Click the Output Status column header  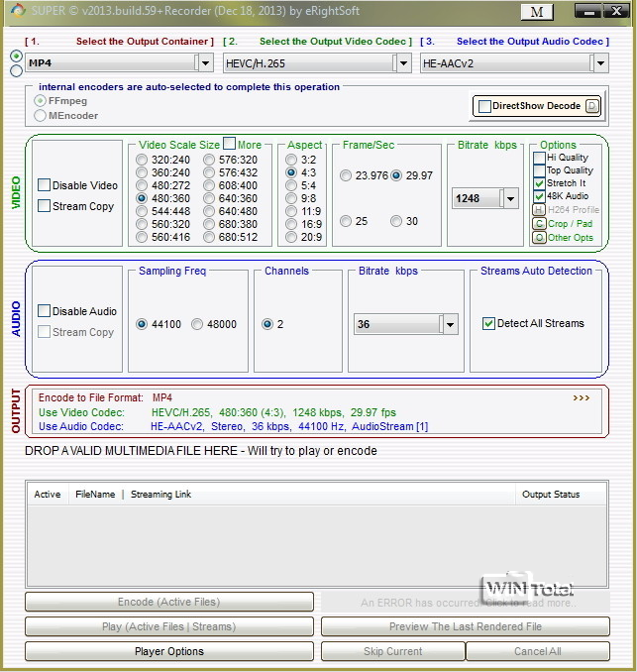(x=551, y=494)
